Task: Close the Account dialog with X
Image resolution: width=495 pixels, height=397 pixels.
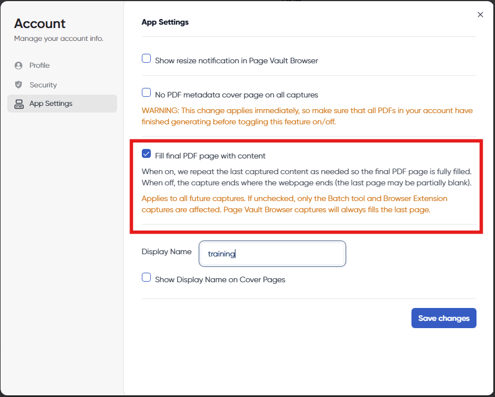Action: coord(480,14)
